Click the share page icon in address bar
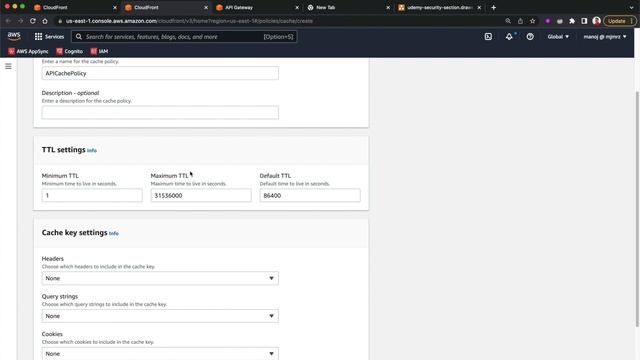 (520, 21)
